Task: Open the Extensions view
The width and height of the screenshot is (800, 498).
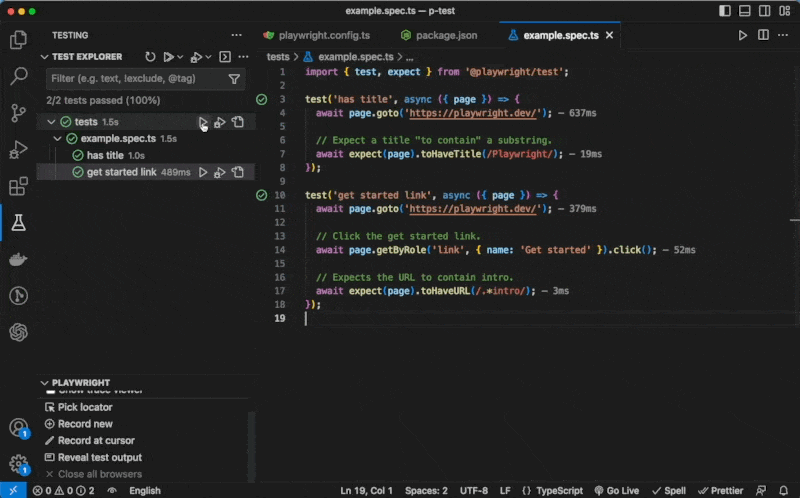Action: [x=18, y=186]
